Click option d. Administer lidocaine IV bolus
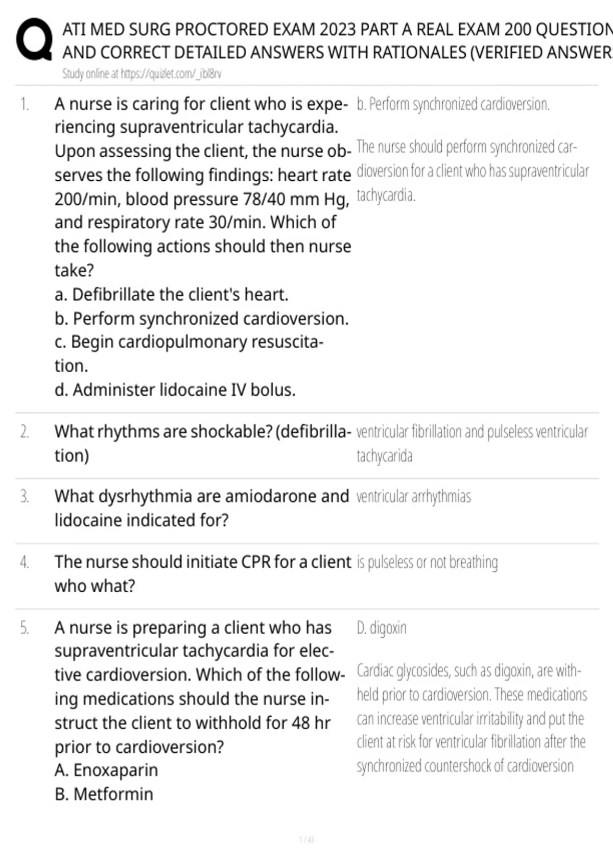The height and width of the screenshot is (868, 613). coord(175,390)
